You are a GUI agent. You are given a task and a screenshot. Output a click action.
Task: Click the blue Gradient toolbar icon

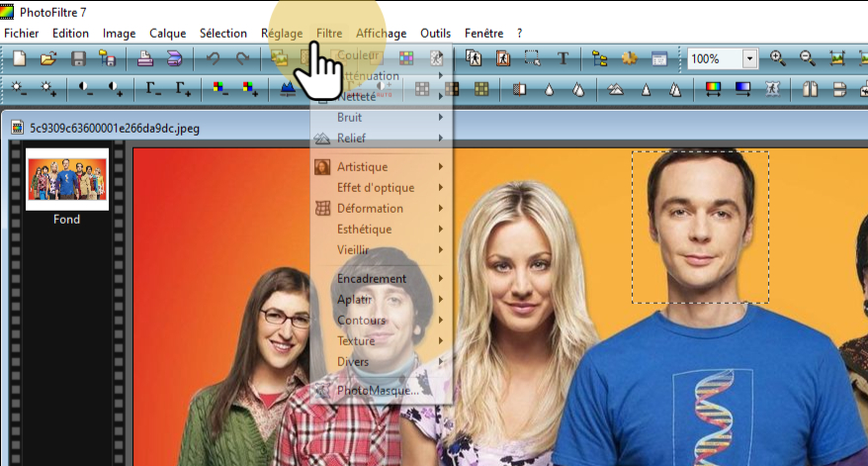point(742,89)
